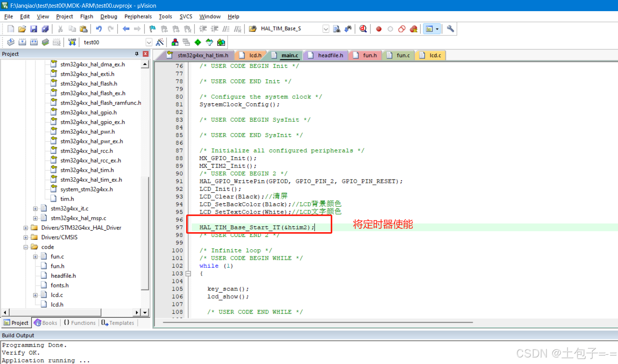Open the Debug menu
This screenshot has height=364, width=618.
(x=109, y=17)
